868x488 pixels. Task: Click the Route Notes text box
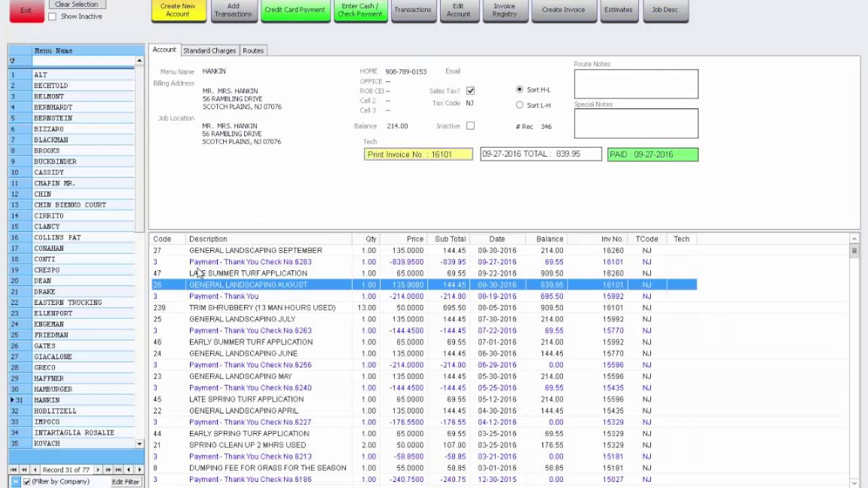coord(636,84)
